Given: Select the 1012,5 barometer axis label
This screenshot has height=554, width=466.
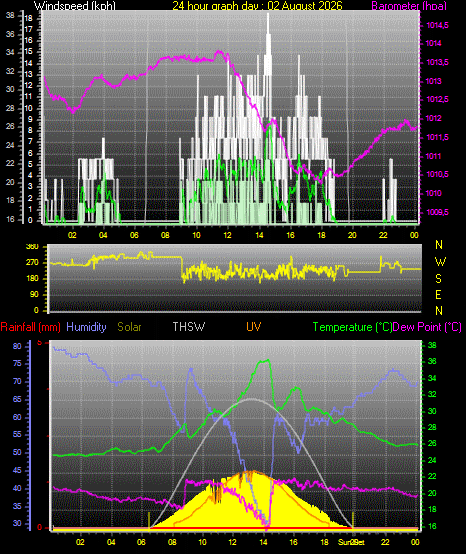Looking at the screenshot, I should pos(437,99).
